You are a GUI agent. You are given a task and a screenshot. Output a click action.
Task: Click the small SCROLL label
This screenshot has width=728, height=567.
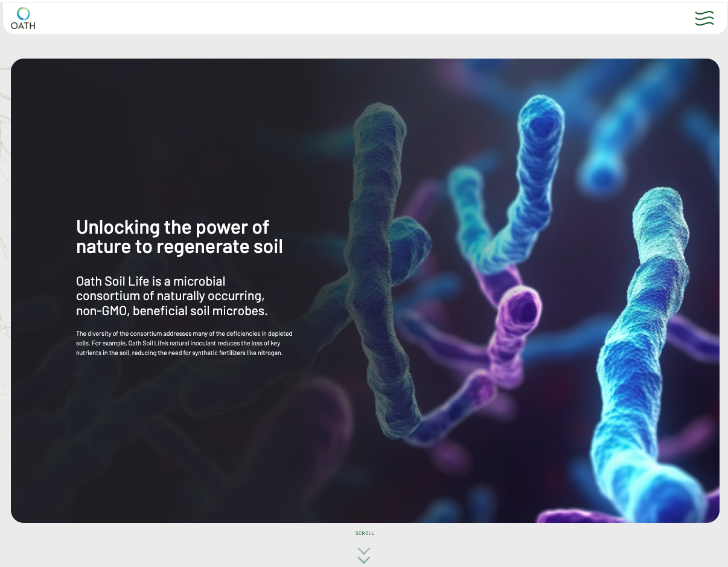click(365, 533)
